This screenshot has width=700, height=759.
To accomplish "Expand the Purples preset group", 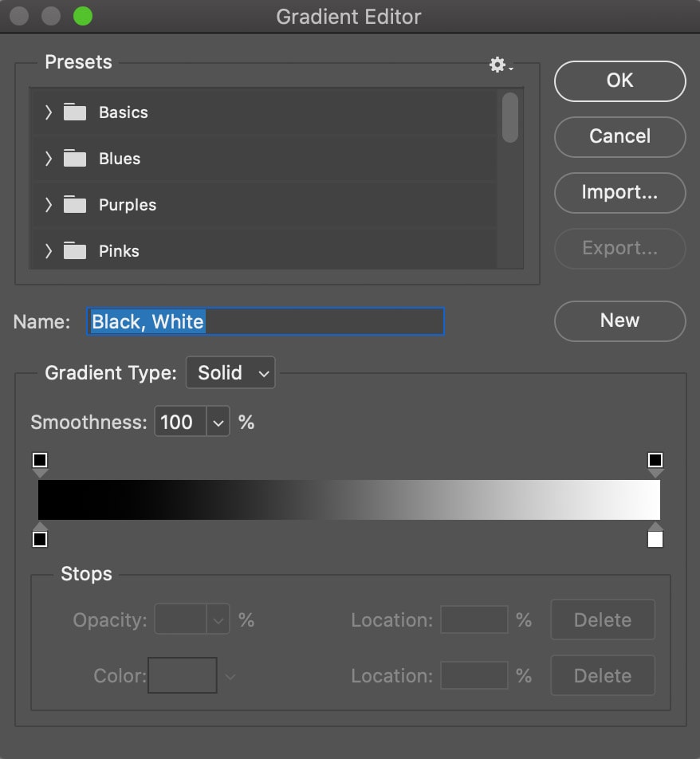I will 48,205.
